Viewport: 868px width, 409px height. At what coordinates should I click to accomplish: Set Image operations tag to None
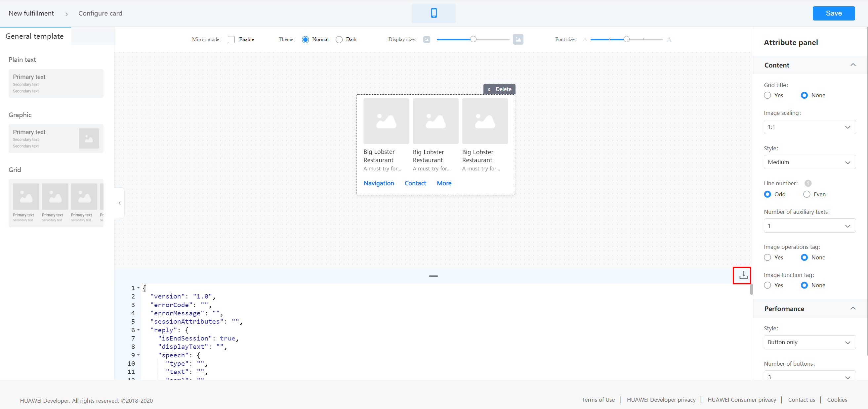point(804,257)
